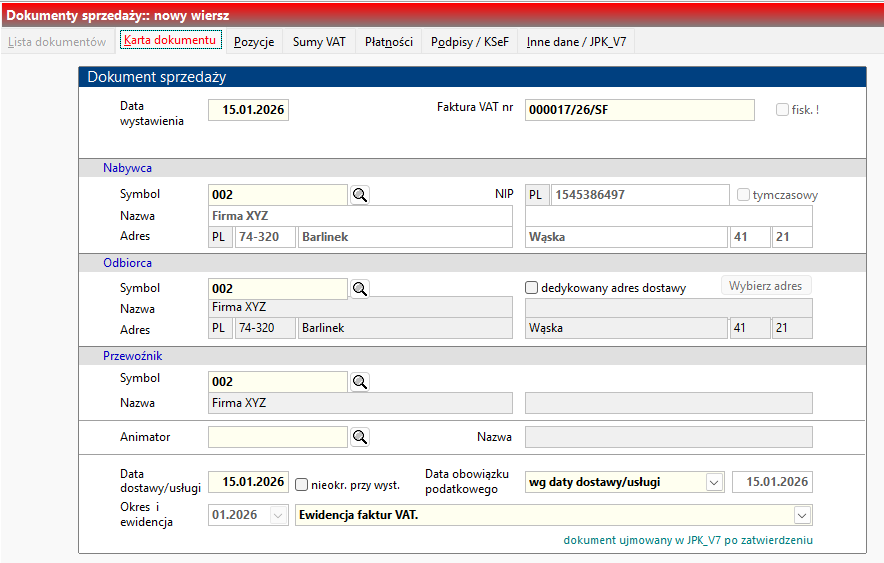Open lookup search for Odbiorca symbol
The width and height of the screenshot is (884, 563).
point(360,289)
